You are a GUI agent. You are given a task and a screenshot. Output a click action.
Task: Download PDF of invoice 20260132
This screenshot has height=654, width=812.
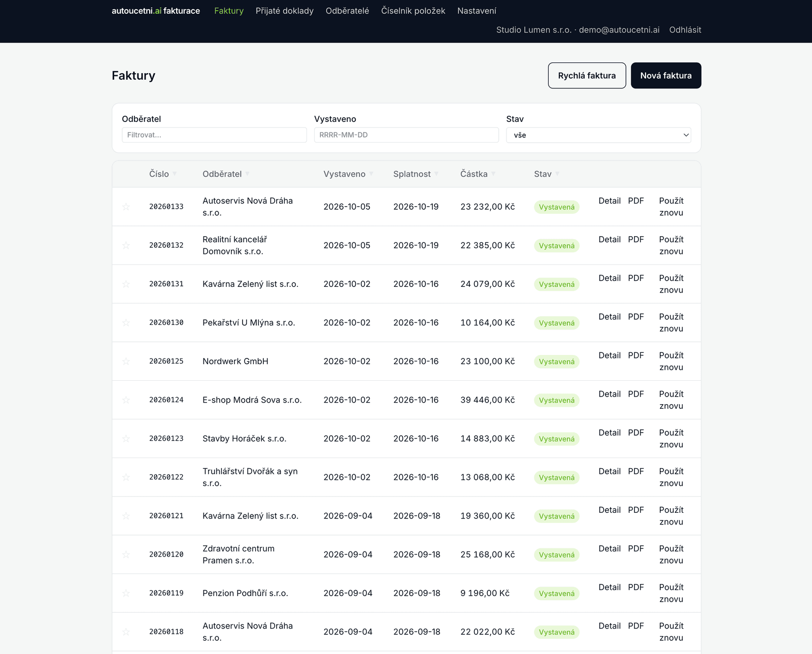(x=636, y=239)
